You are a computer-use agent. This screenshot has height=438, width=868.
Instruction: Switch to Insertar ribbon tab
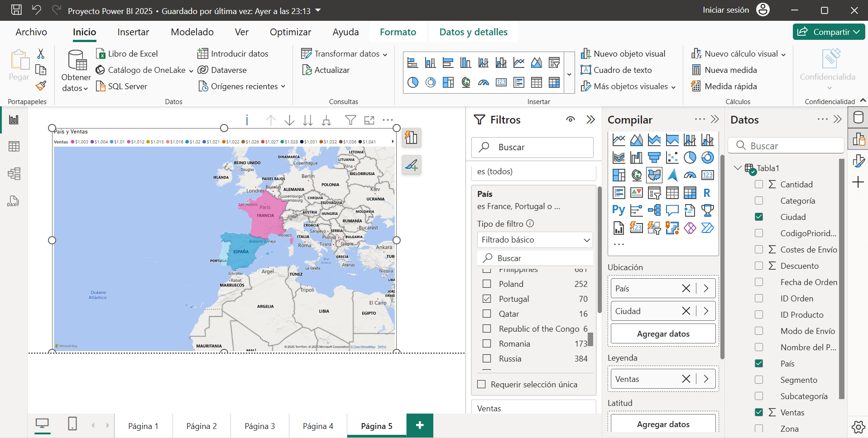click(x=133, y=32)
